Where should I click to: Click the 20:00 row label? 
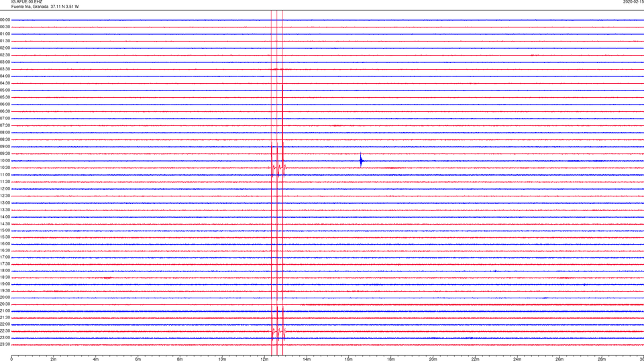click(5, 298)
